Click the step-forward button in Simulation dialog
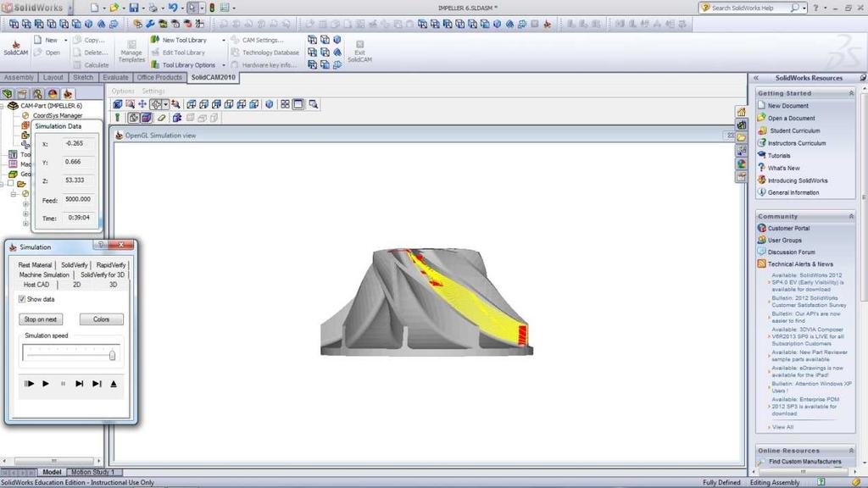868x488 pixels. click(80, 384)
